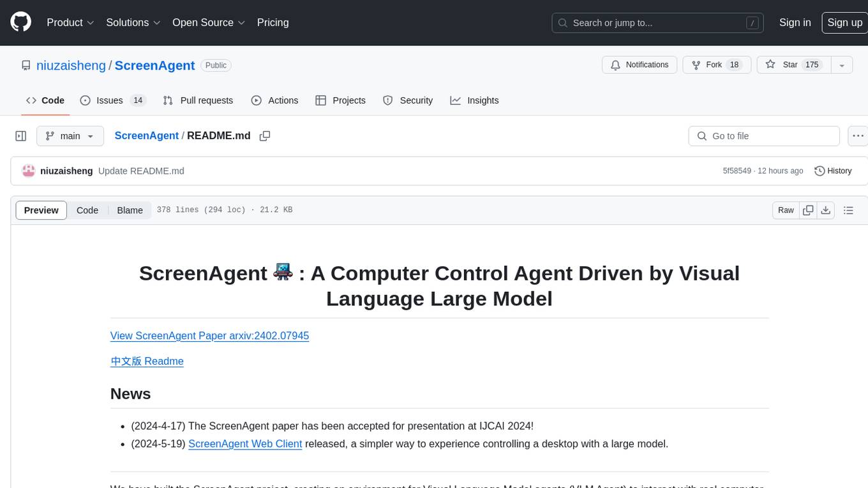868x488 pixels.
Task: Click the Notifications button
Action: tap(640, 65)
